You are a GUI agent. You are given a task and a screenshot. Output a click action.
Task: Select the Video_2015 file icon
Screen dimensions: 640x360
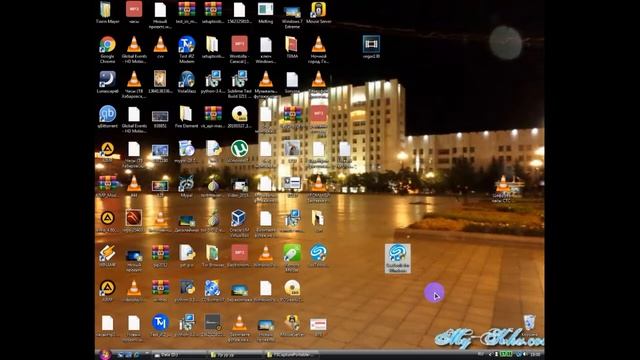tap(239, 185)
